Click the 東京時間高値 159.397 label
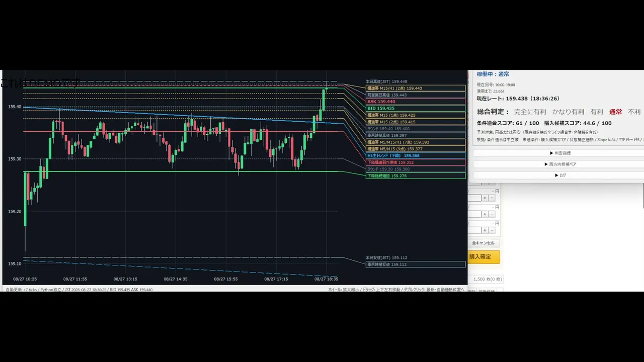The image size is (644, 362). (x=416, y=135)
